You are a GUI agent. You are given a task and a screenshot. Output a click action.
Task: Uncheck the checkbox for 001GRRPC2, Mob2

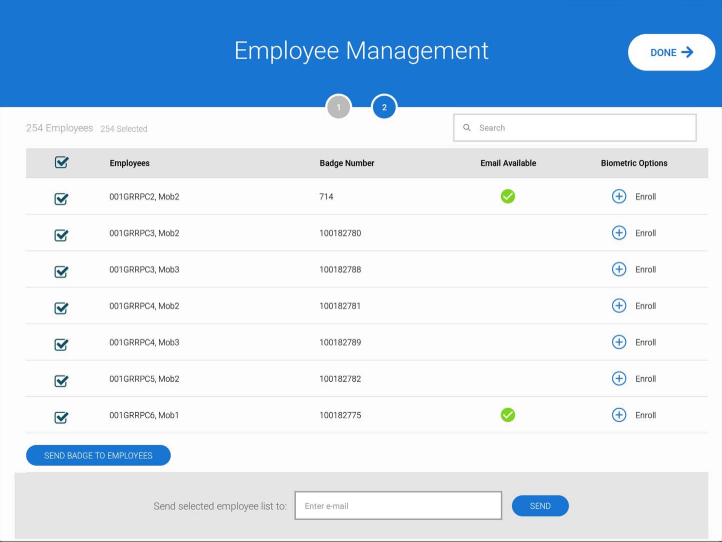[x=61, y=198]
